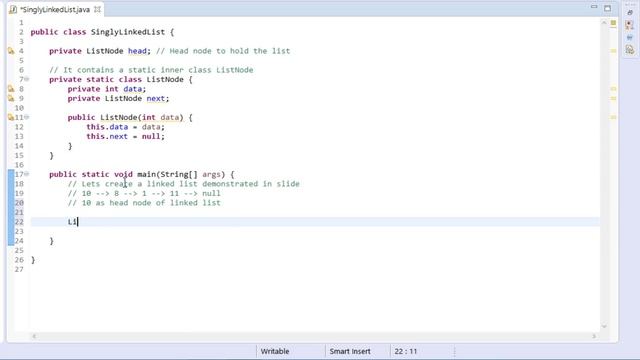Jump to line 11 warning in overview ruler
Viewport: 640px width, 360px height.
pyautogui.click(x=613, y=117)
